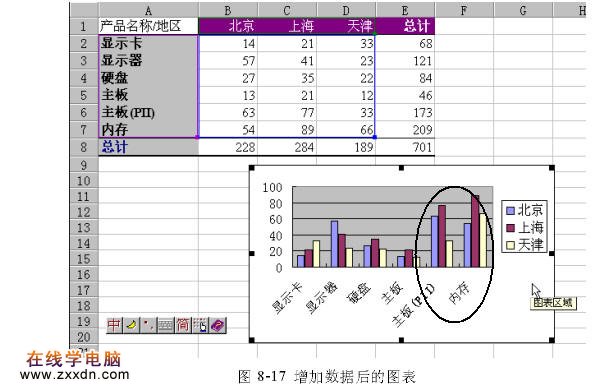Image resolution: width=593 pixels, height=387 pixels.
Task: Click cell with value 189
Action: coord(346,147)
